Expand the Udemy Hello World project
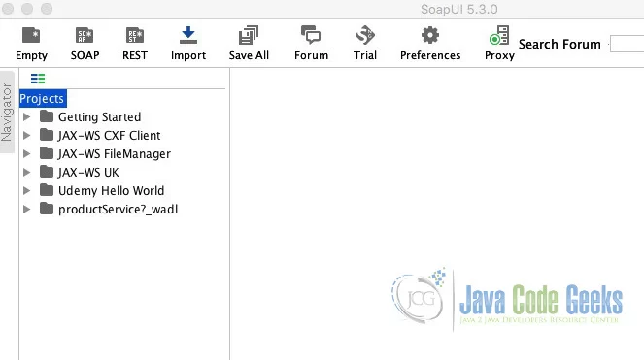644x360 pixels. [26, 191]
